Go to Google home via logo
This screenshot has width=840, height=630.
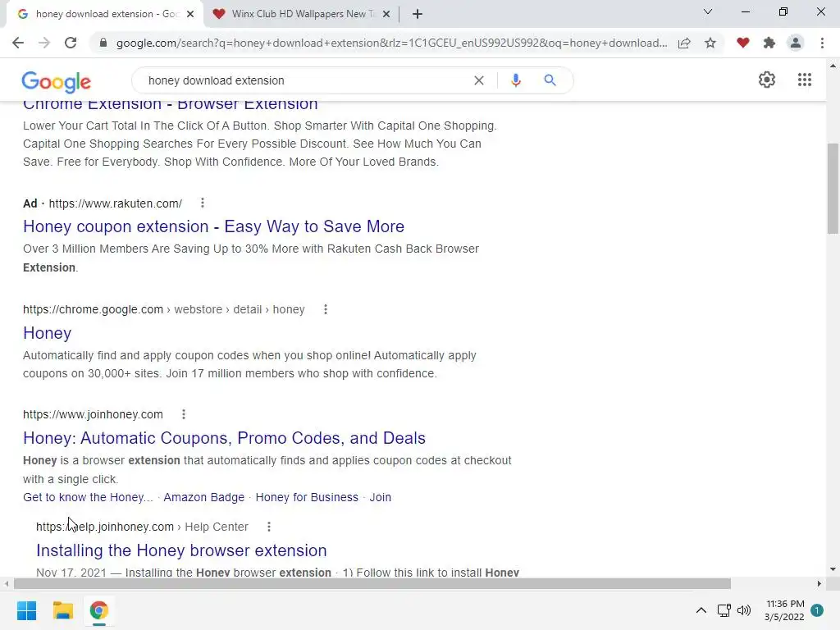point(57,81)
